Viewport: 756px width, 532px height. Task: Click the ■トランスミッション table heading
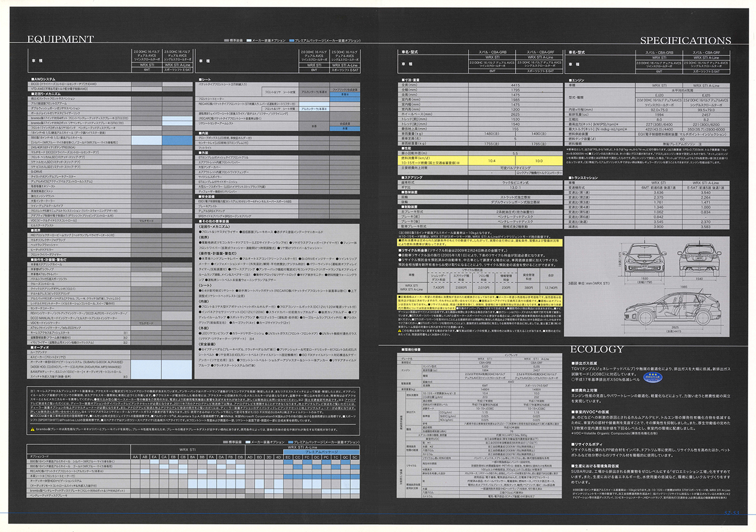583,178
